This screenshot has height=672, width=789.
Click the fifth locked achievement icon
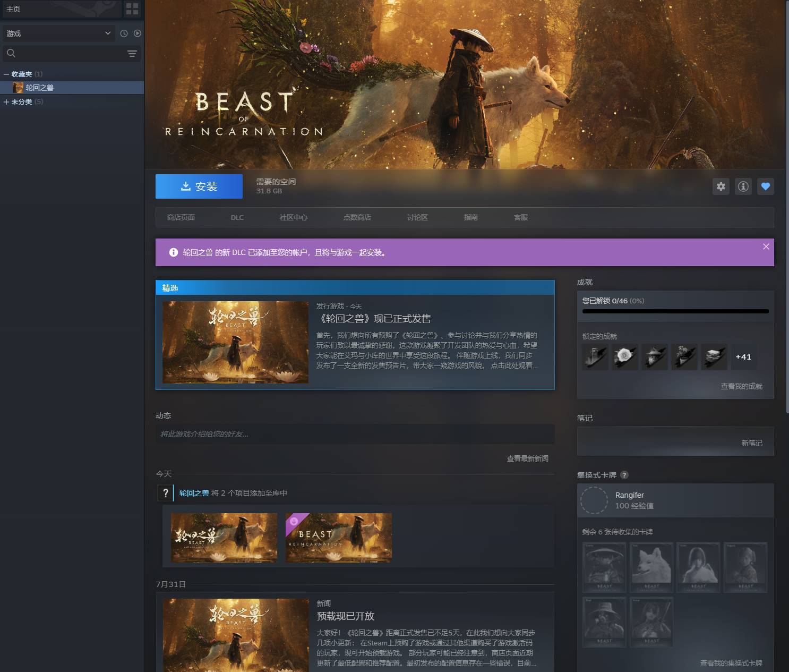pyautogui.click(x=714, y=356)
